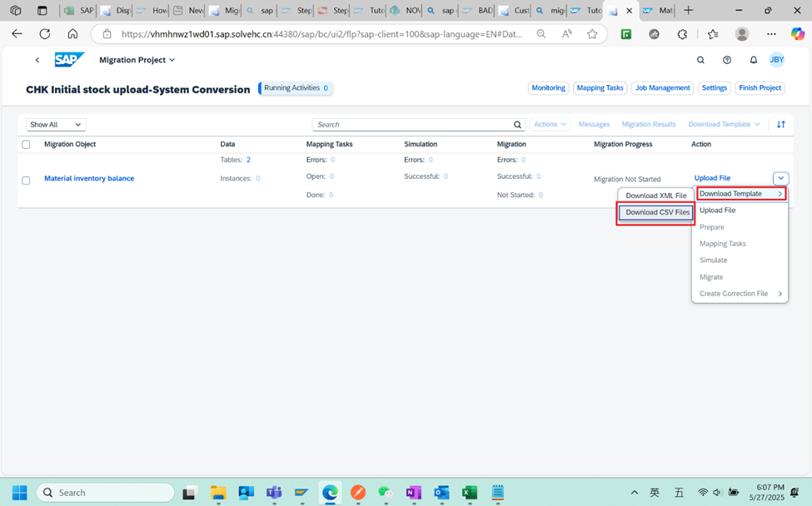This screenshot has width=812, height=506.
Task: Open toolbar Download Template dropdown
Action: click(x=724, y=124)
